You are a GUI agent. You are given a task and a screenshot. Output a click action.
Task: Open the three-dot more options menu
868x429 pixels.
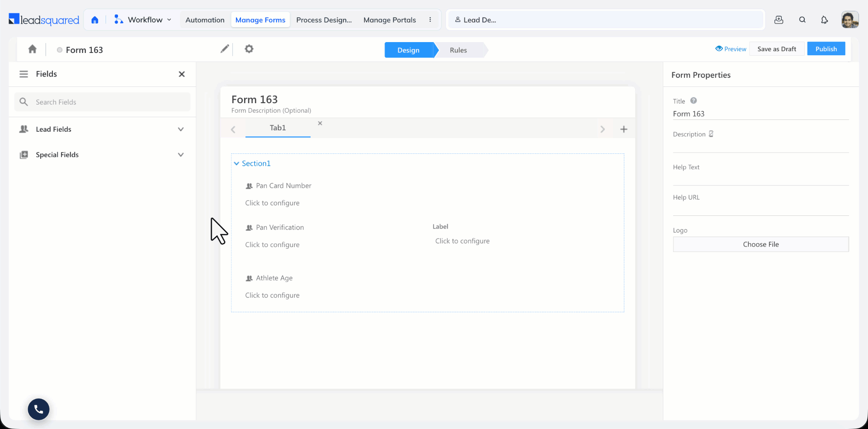[430, 20]
